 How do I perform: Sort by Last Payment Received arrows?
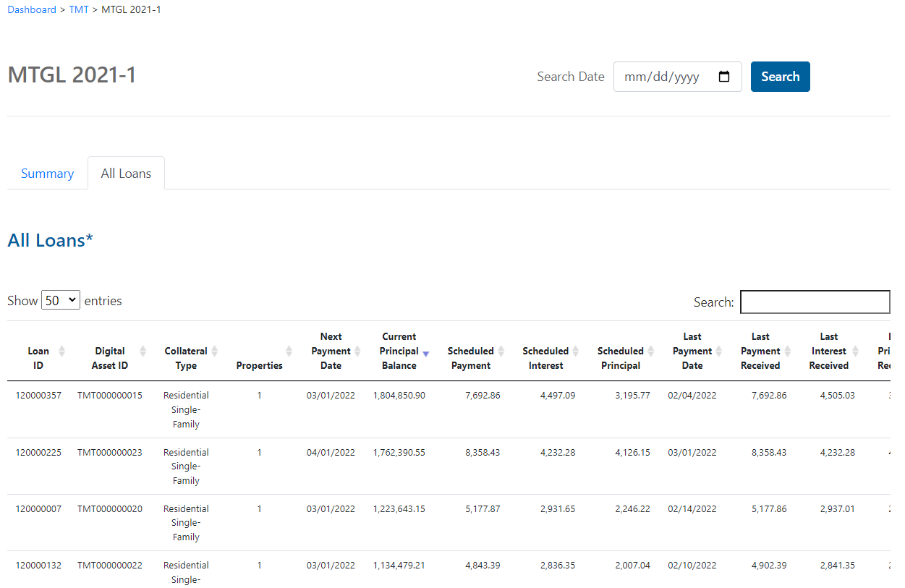(788, 351)
